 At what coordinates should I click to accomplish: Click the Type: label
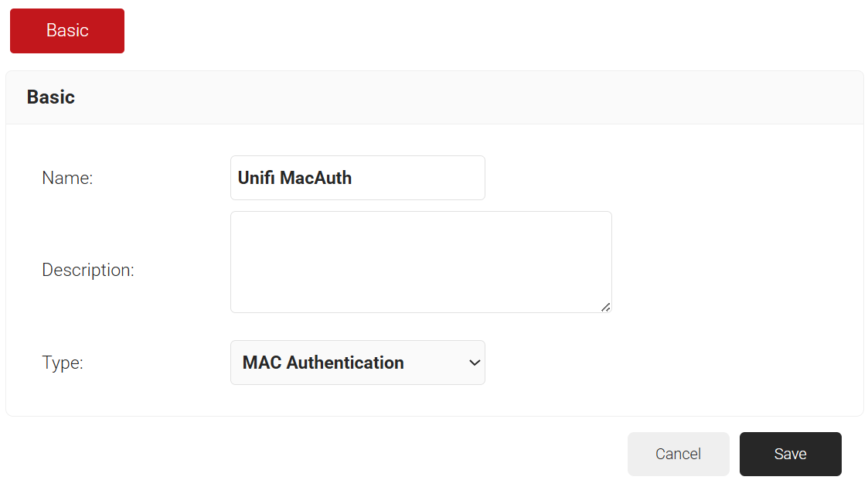(x=63, y=363)
